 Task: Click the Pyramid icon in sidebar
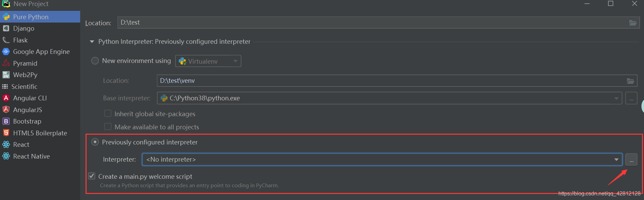[x=6, y=63]
